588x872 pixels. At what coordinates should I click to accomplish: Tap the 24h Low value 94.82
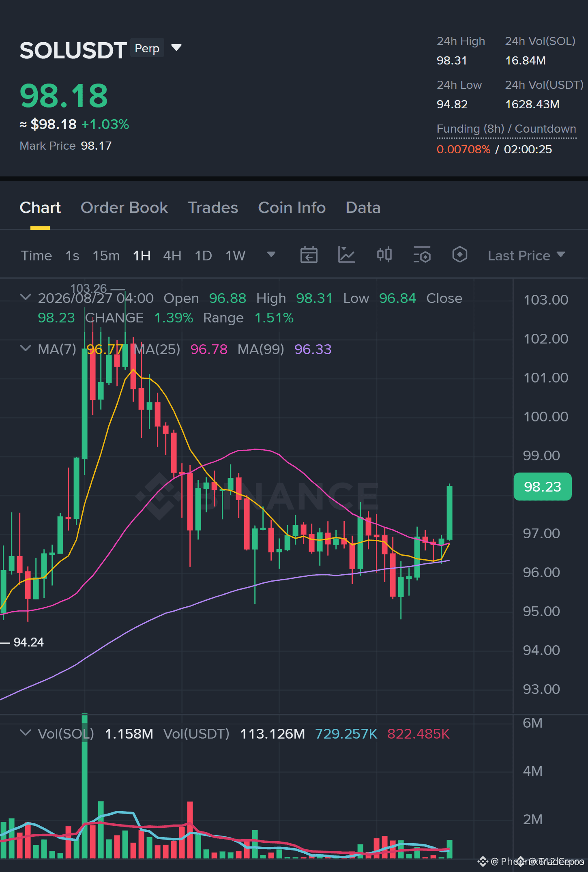(452, 105)
